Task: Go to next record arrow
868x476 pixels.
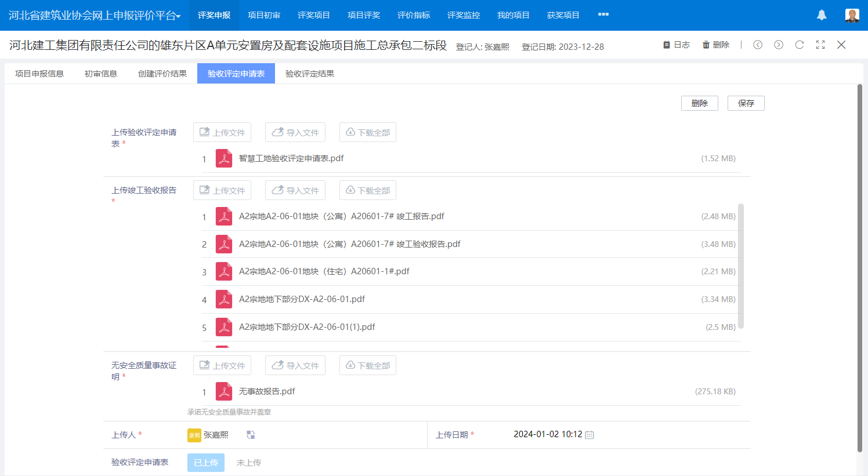Action: [x=779, y=45]
